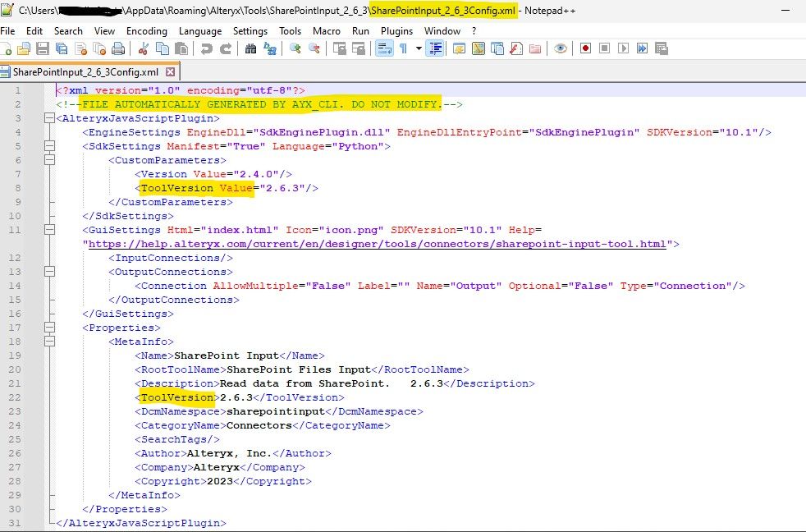
Task: Zoom in with the magnifier plus icon
Action: coord(295,48)
